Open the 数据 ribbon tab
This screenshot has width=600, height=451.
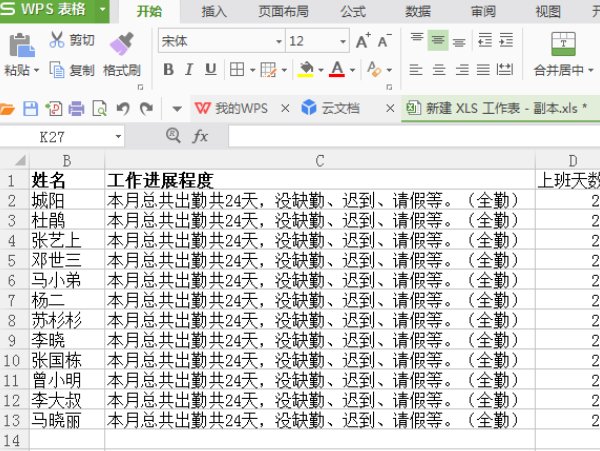(418, 11)
